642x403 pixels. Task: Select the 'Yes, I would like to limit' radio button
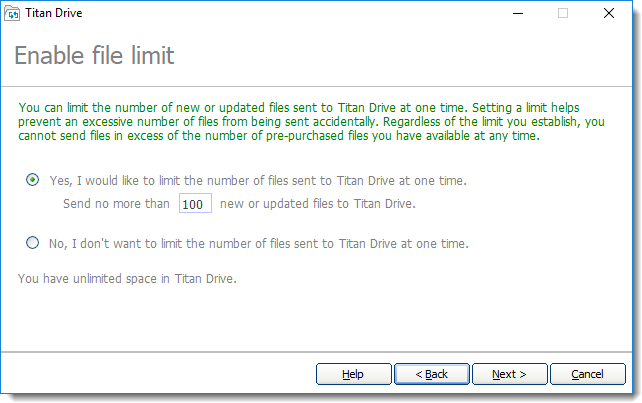[33, 181]
